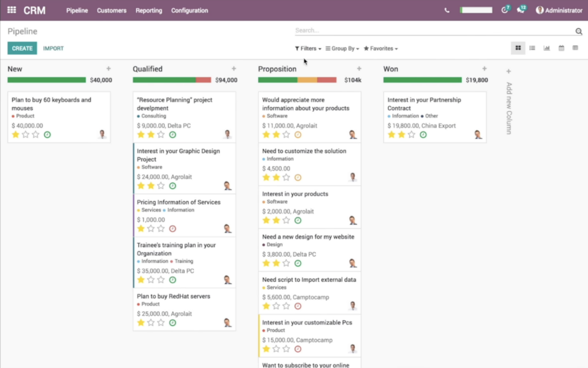Click the New column green progress bar

click(47, 80)
